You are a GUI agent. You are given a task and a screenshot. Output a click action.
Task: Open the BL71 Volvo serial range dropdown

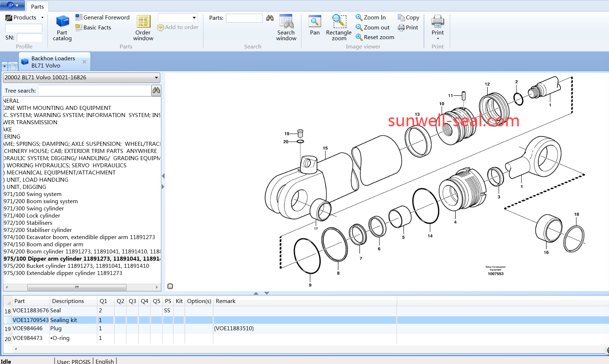156,78
